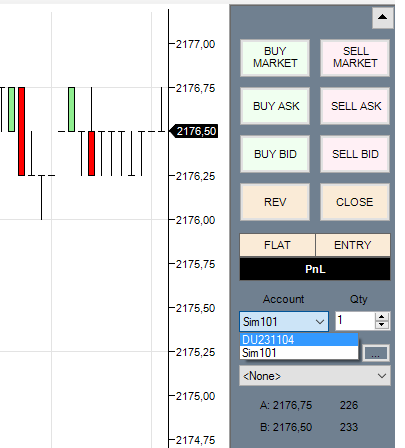Click the BUY BID button
The width and height of the screenshot is (405, 448).
pos(275,154)
